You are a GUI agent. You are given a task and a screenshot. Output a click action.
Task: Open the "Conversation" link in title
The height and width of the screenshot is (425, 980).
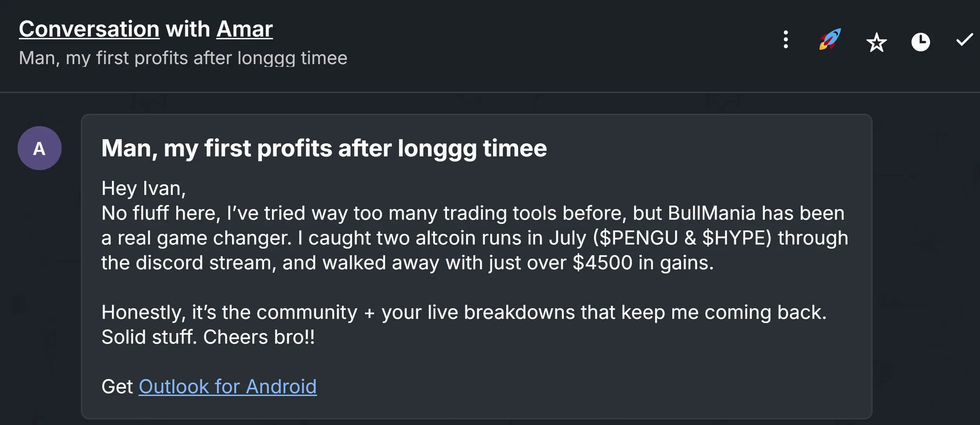[x=89, y=29]
